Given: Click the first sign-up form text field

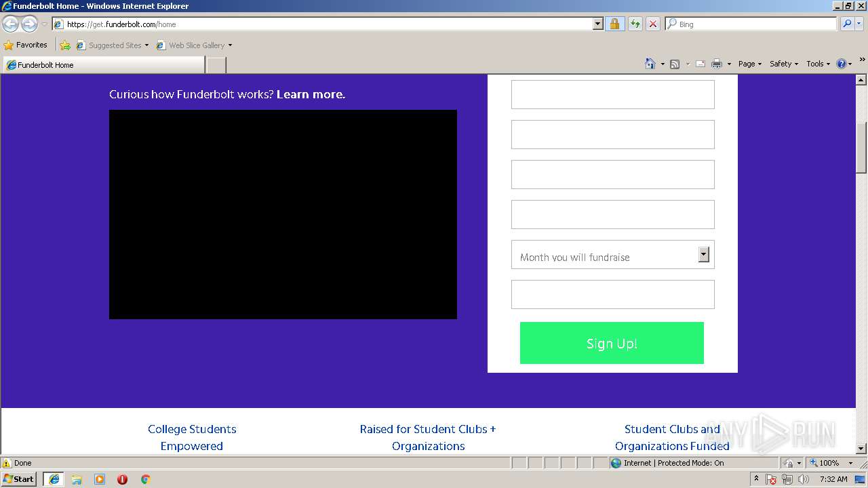Looking at the screenshot, I should (x=612, y=94).
